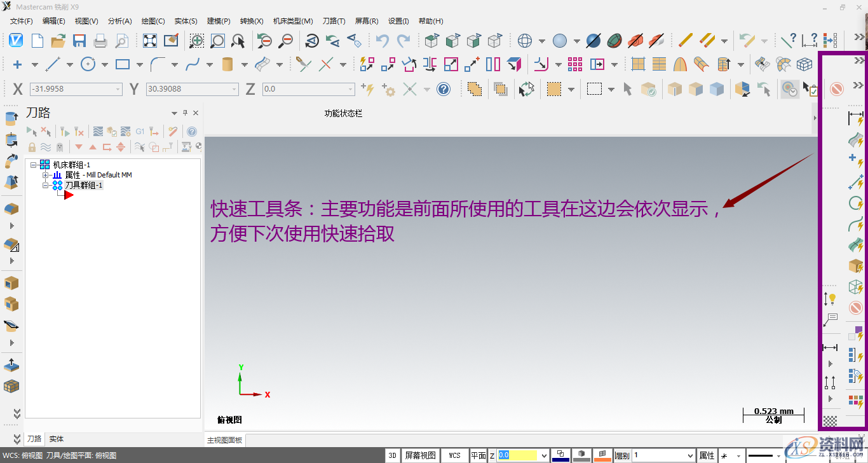Collapse the 机床群组-1 tree node
Viewport: 868px width, 463px height.
[x=32, y=165]
